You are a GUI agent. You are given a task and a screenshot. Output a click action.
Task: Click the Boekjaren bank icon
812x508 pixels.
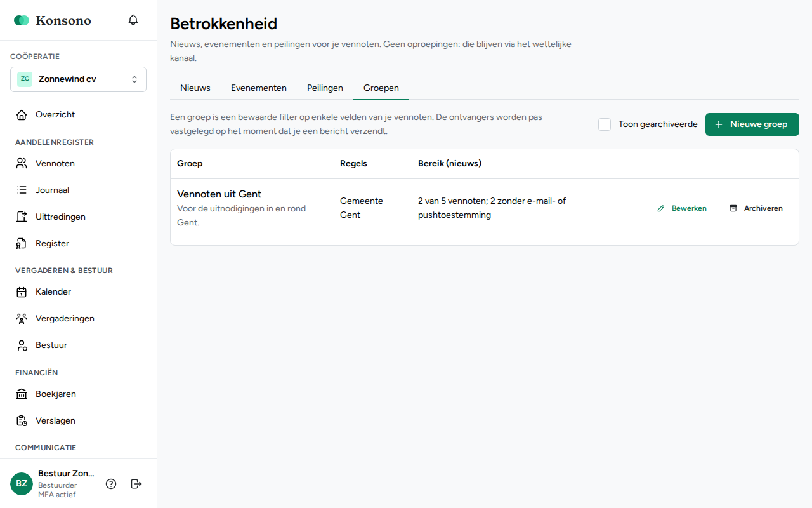click(22, 394)
